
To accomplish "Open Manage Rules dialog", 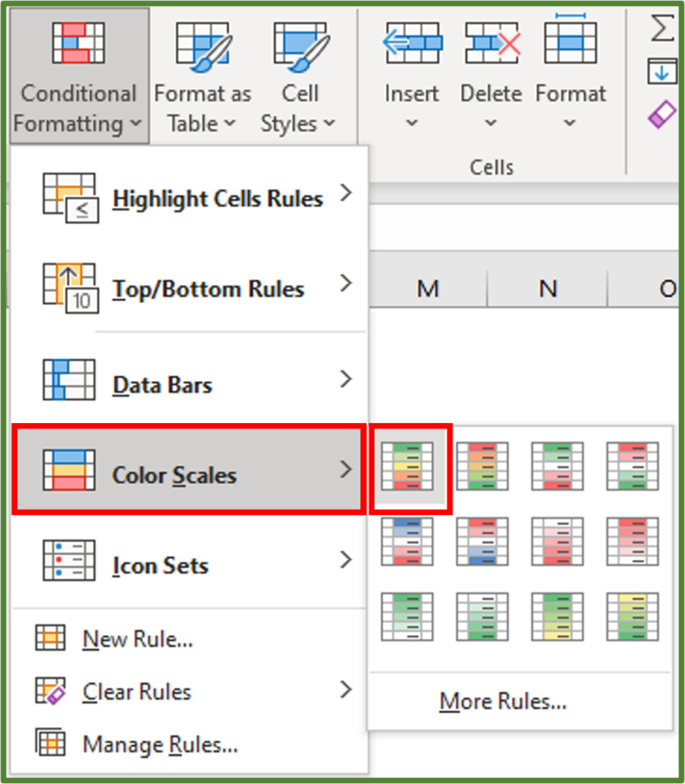I will pyautogui.click(x=145, y=744).
